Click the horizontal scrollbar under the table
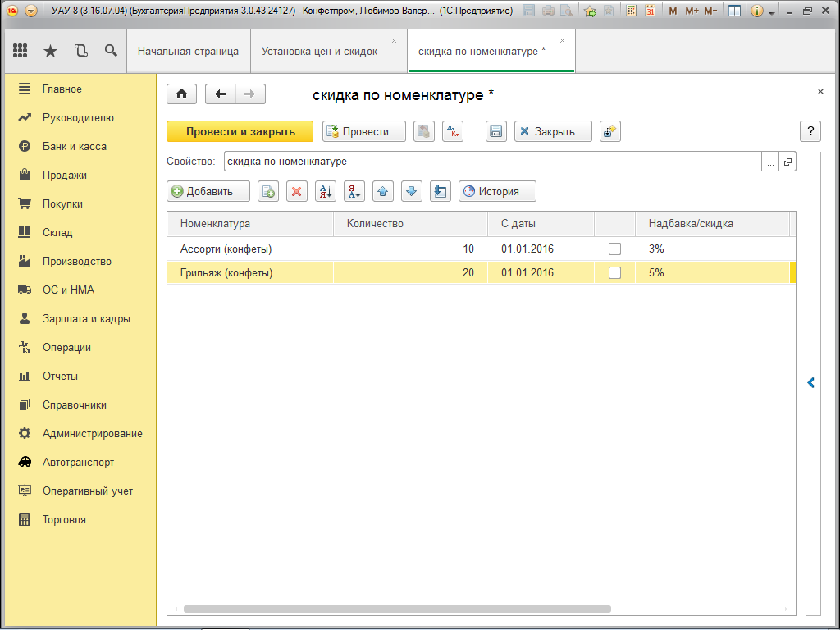 point(397,609)
